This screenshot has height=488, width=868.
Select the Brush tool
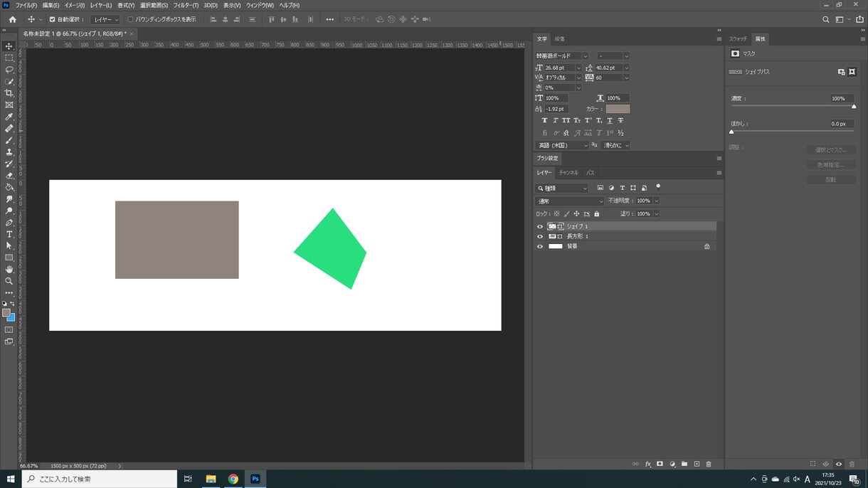pyautogui.click(x=9, y=140)
